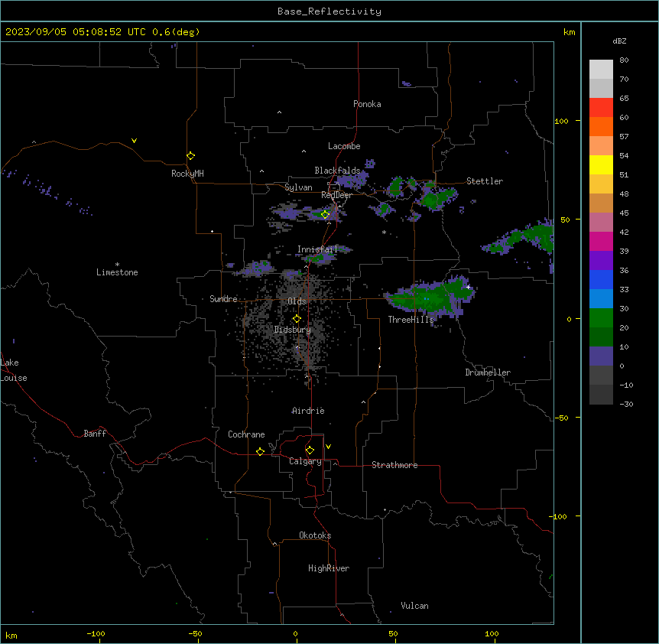Click the Stettler city label
The height and width of the screenshot is (644, 659).
click(x=485, y=181)
